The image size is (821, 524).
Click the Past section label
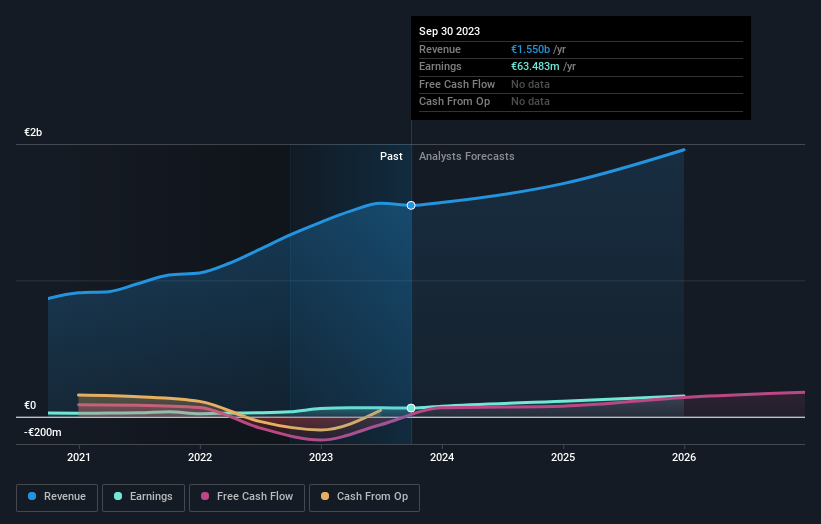391,157
